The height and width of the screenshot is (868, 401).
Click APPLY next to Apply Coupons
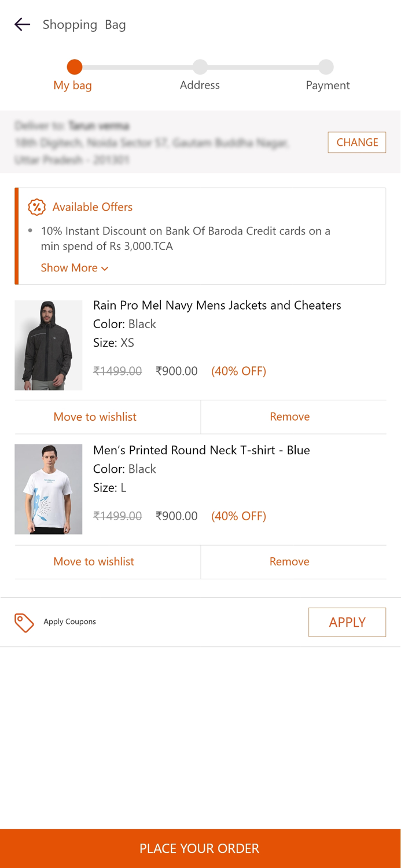pos(347,621)
